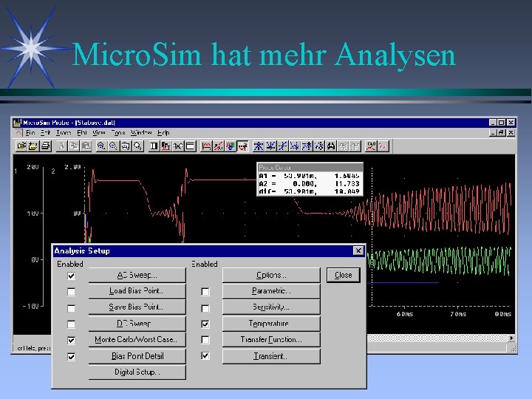Click the log X axis toolbar icon

click(x=154, y=146)
